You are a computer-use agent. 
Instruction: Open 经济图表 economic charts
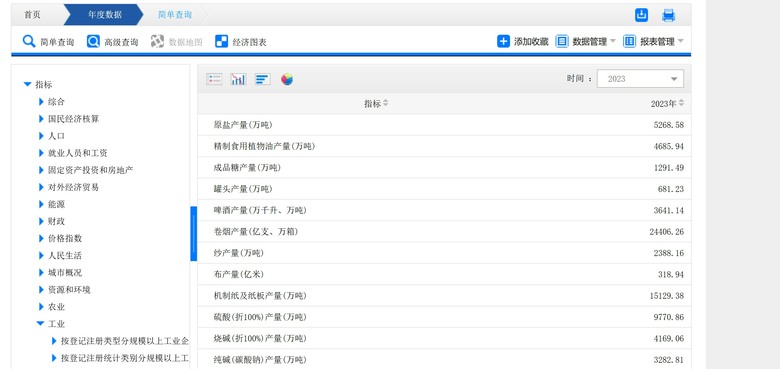[241, 42]
